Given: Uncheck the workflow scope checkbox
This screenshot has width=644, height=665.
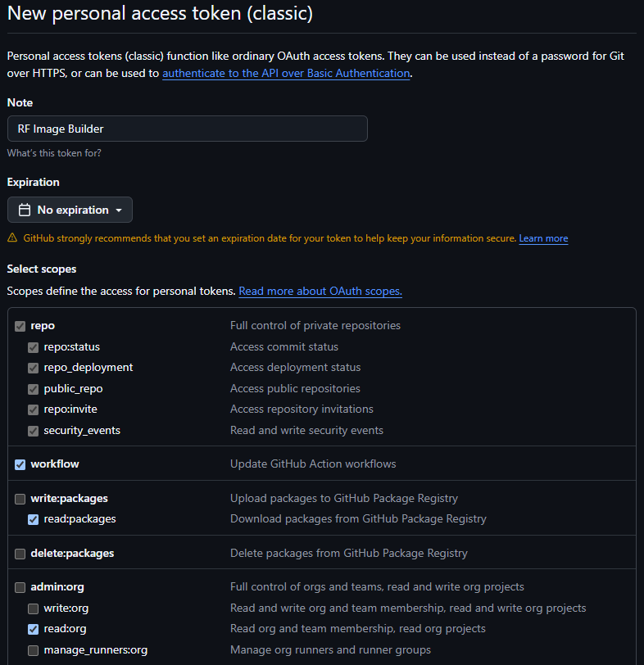Looking at the screenshot, I should point(20,464).
